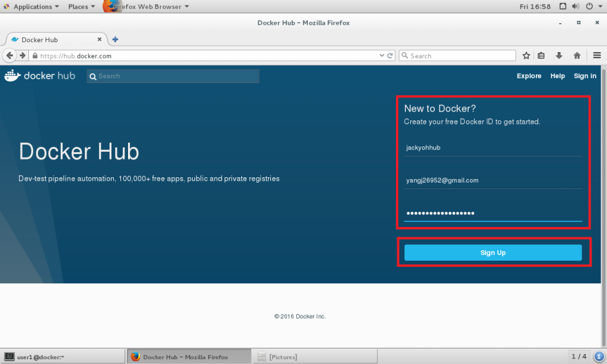Click the New to Docker? heading

coord(440,108)
